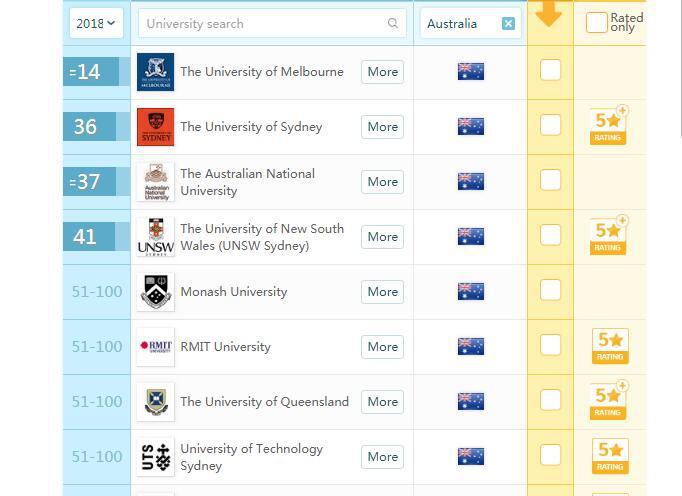Open University of Technology Sydney link
The image size is (682, 496).
(x=251, y=457)
